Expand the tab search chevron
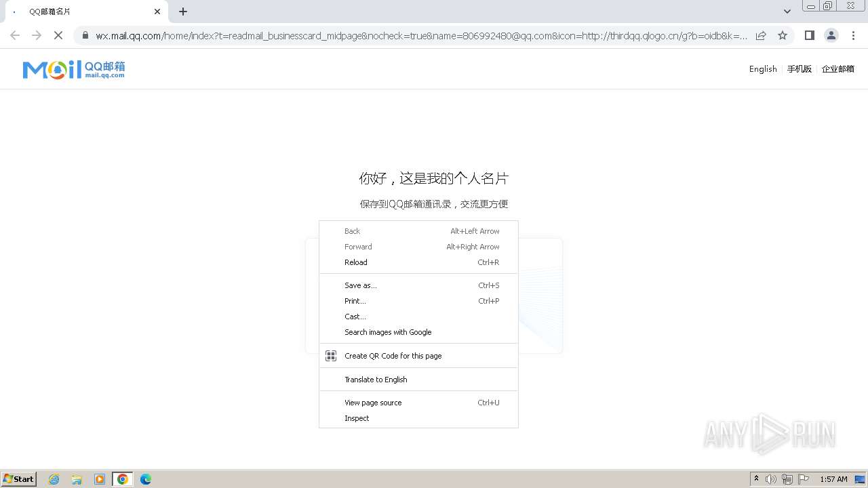This screenshot has width=868, height=488. (x=787, y=12)
